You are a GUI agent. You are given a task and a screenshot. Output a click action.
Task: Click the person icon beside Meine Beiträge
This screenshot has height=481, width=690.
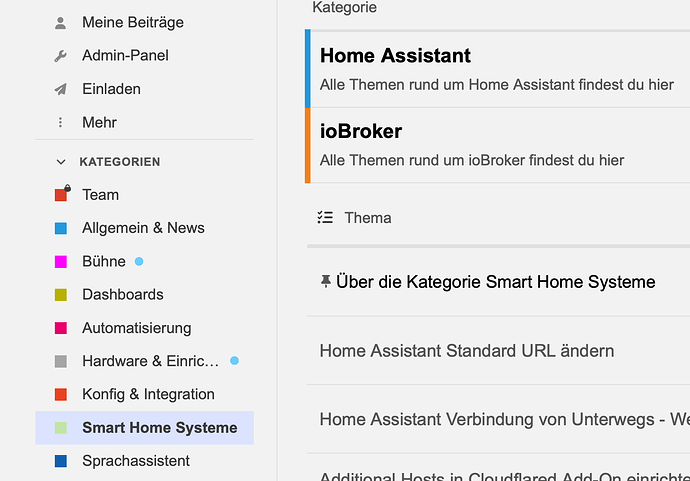60,23
